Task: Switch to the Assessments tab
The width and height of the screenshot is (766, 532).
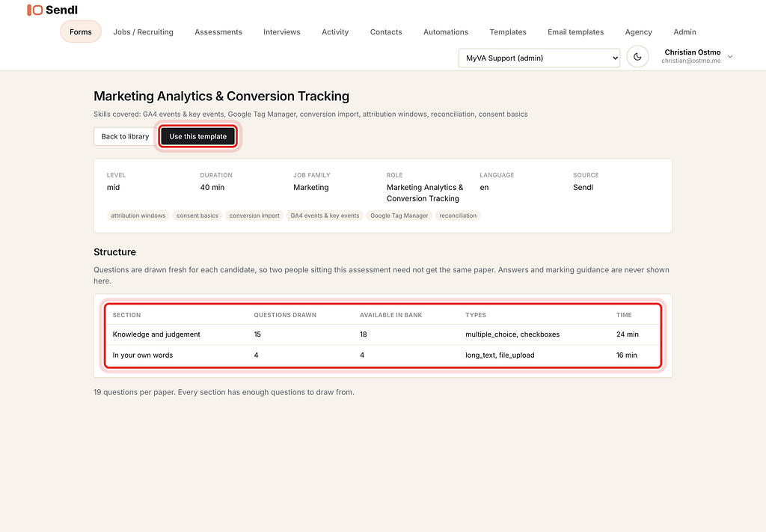Action: (x=218, y=31)
